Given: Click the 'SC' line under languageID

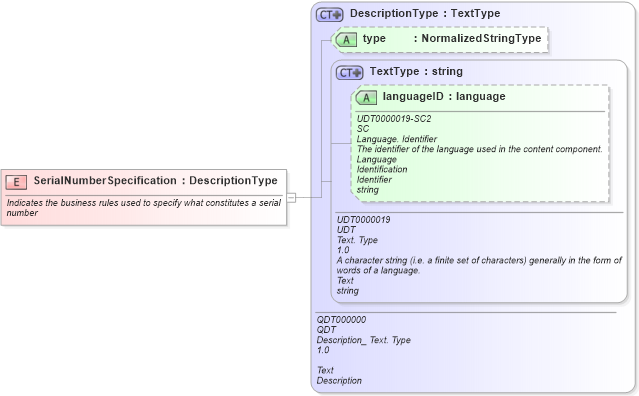Looking at the screenshot, I should 363,129.
